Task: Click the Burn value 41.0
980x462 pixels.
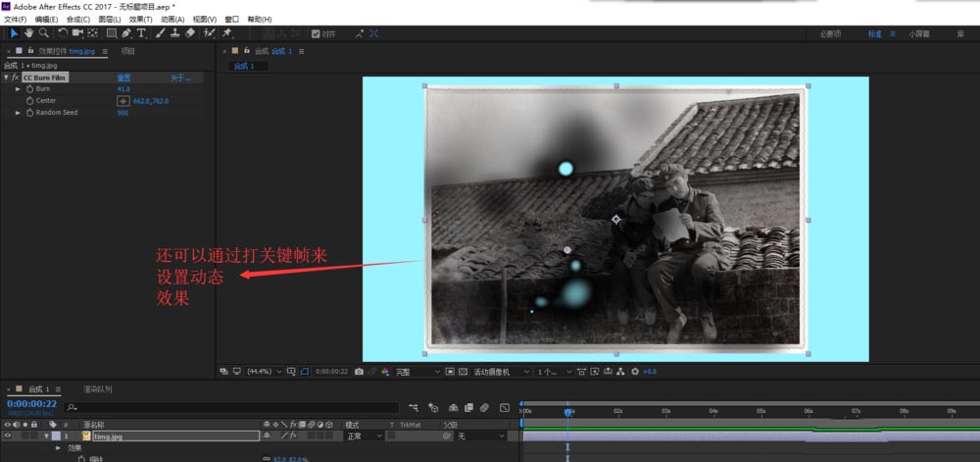Action: click(x=123, y=89)
